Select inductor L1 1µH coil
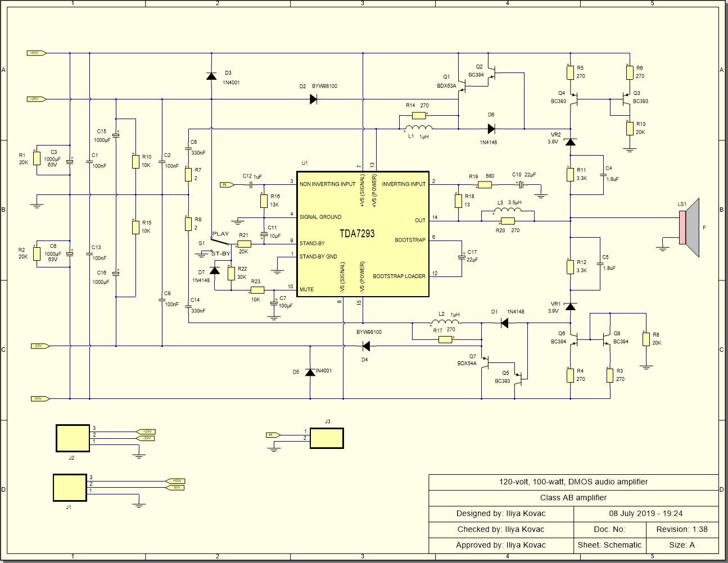The width and height of the screenshot is (728, 563). (419, 128)
